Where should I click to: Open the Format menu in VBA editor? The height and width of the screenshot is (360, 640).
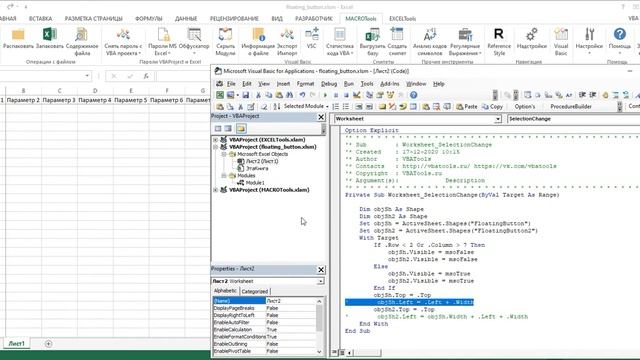click(305, 84)
